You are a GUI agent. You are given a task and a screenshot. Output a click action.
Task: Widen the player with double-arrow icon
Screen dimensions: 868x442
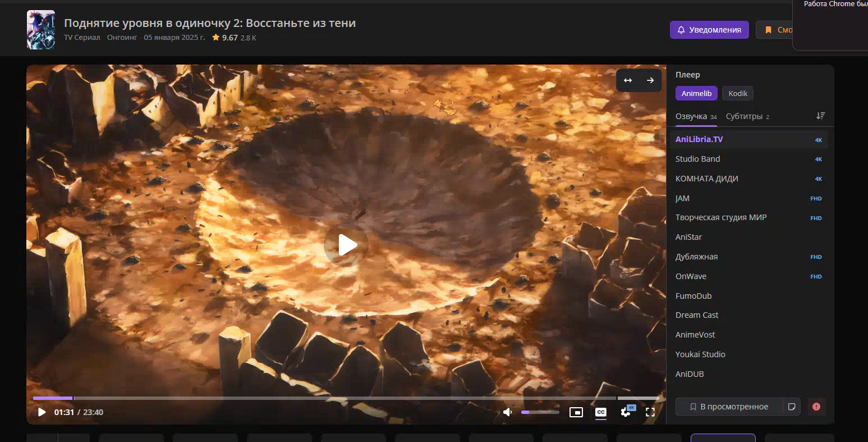pyautogui.click(x=628, y=80)
